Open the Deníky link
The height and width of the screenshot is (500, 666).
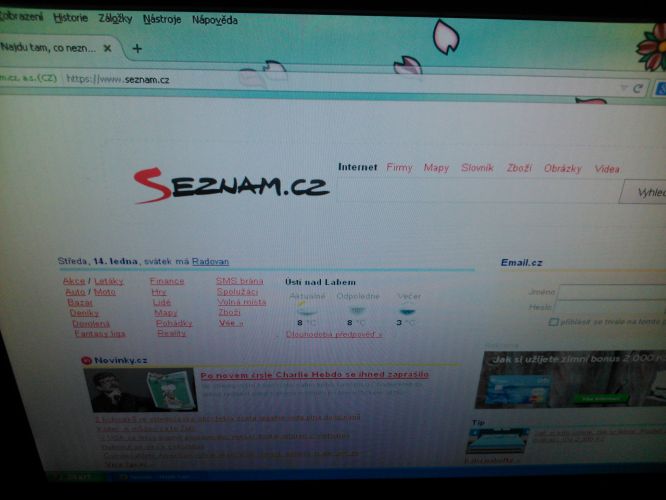tap(84, 313)
